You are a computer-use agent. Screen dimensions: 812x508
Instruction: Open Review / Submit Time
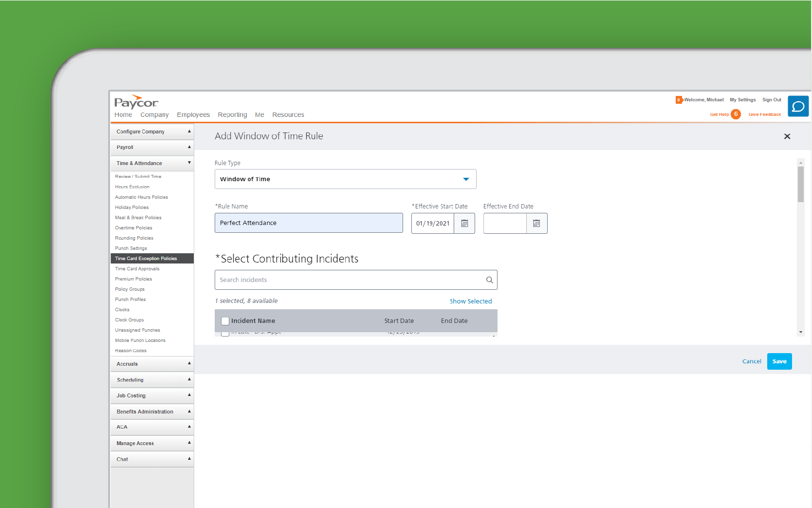[138, 177]
